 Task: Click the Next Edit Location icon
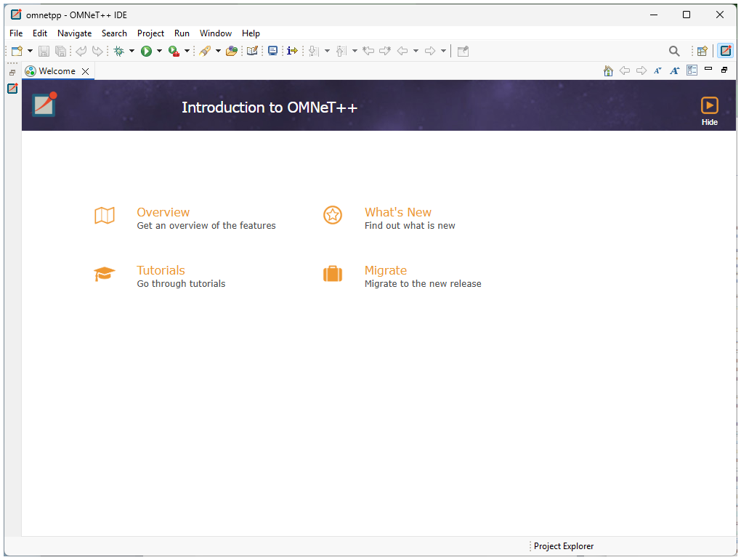tap(385, 51)
